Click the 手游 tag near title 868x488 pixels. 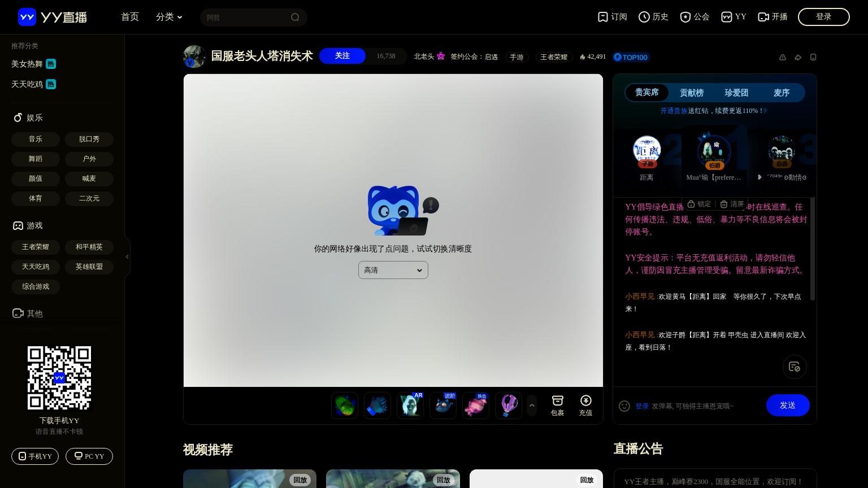pyautogui.click(x=517, y=57)
